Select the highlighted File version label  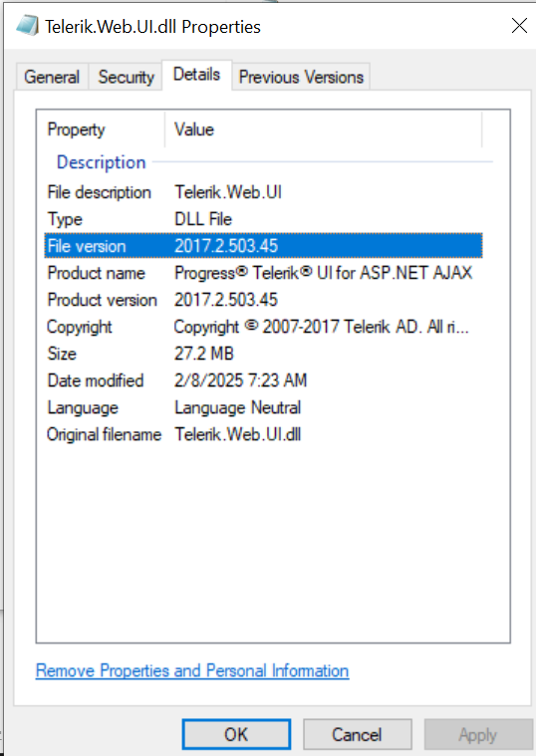87,246
